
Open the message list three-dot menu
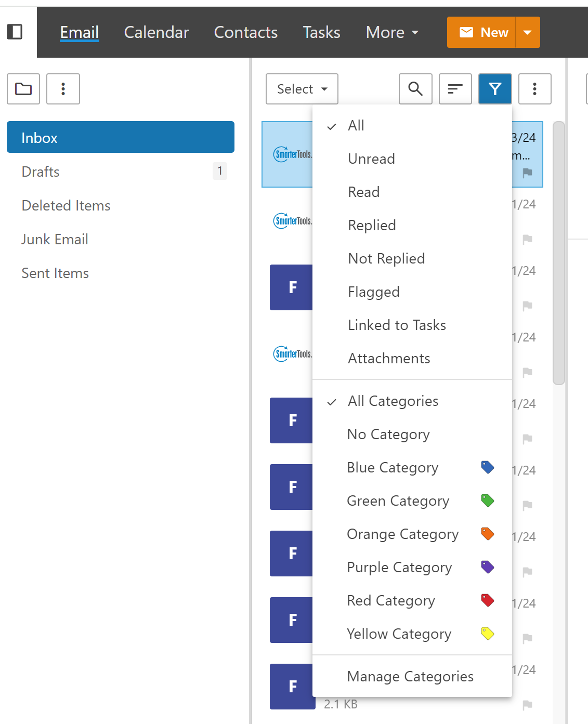pyautogui.click(x=534, y=89)
